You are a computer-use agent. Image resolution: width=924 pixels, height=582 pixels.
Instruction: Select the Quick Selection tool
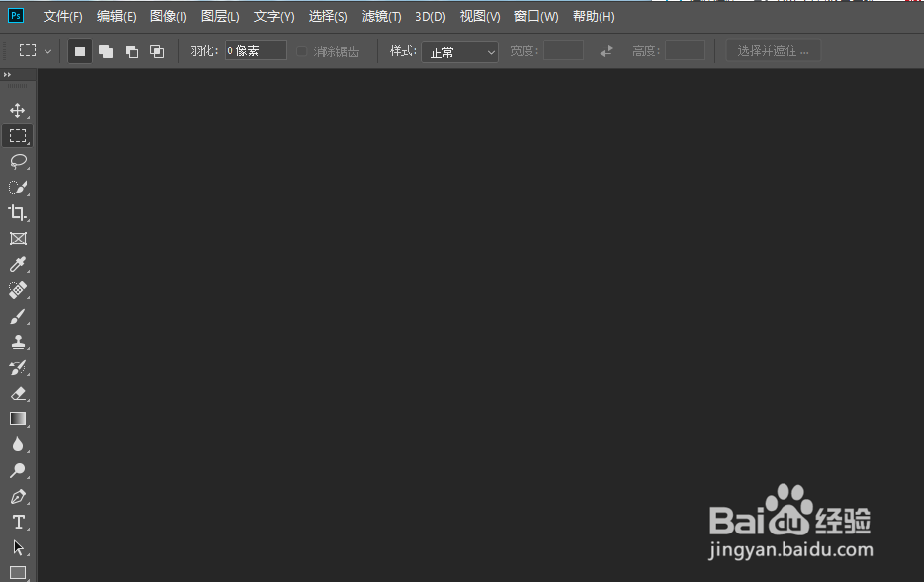click(18, 187)
